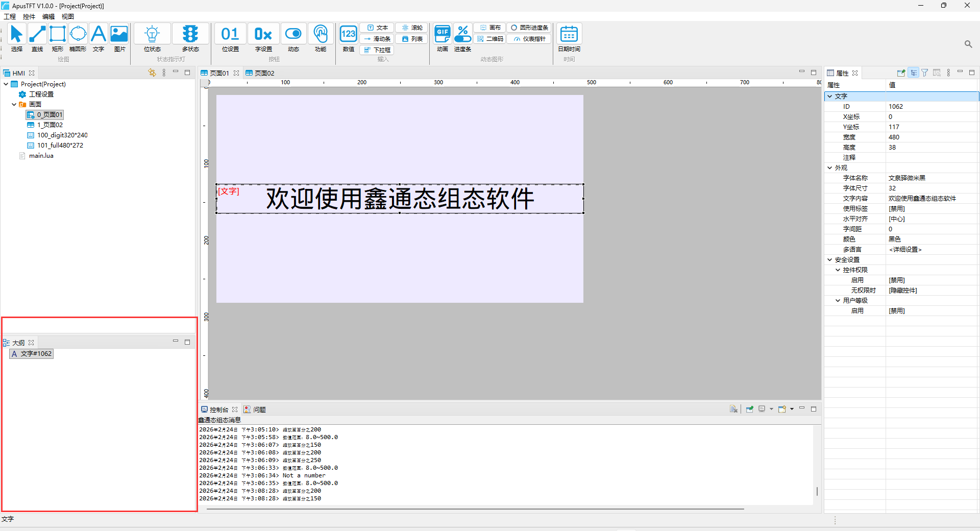Click the search magnifier icon
This screenshot has width=980, height=531.
click(x=968, y=44)
